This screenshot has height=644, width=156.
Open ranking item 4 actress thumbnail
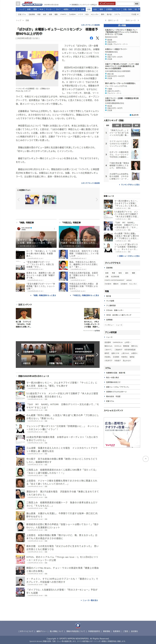pos(135,165)
